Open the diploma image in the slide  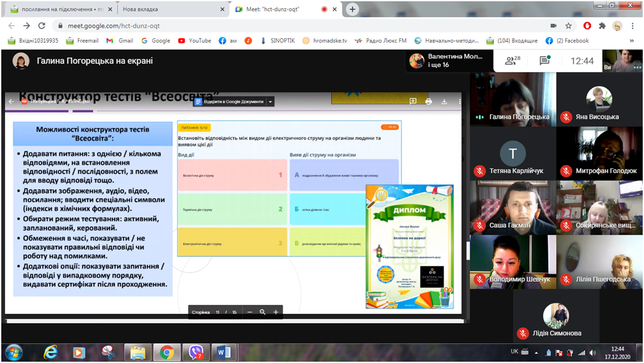tap(410, 247)
